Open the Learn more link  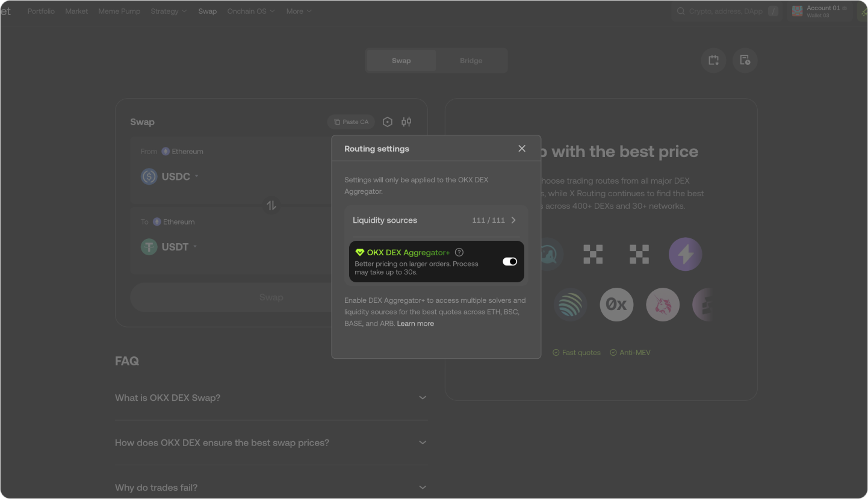pos(415,323)
